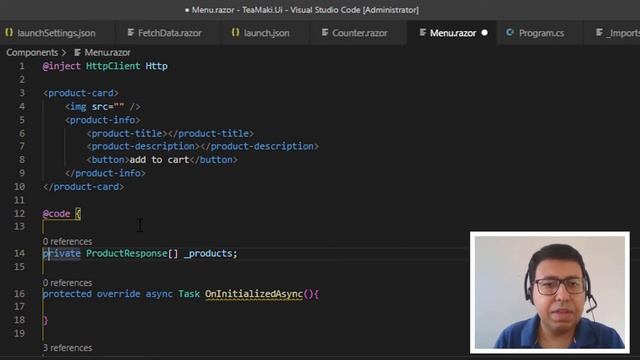Click the closing brace on line 18
The width and height of the screenshot is (640, 360).
[x=45, y=320]
